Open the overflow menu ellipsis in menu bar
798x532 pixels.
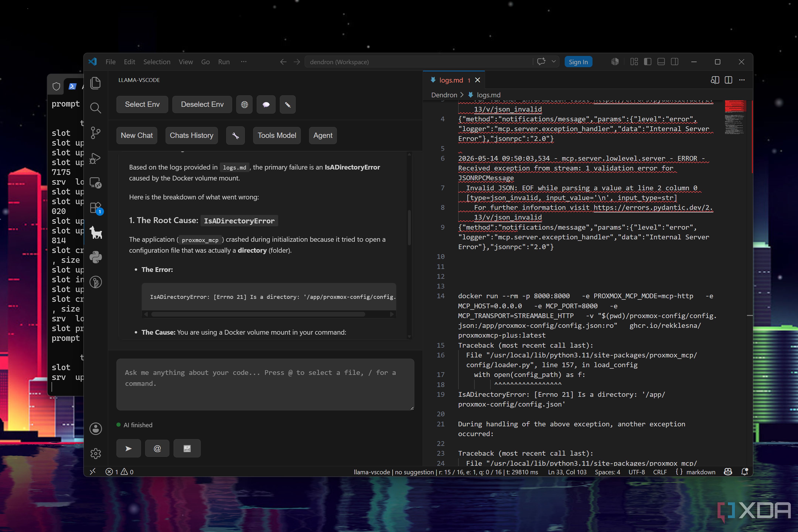[x=244, y=62]
